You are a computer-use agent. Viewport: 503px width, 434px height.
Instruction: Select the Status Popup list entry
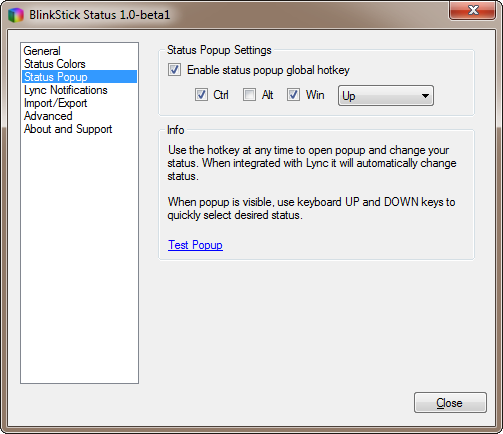click(79, 77)
